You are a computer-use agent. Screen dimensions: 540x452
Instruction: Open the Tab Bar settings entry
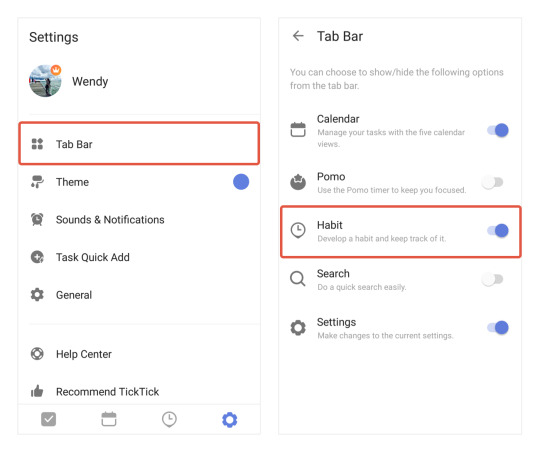tap(139, 144)
